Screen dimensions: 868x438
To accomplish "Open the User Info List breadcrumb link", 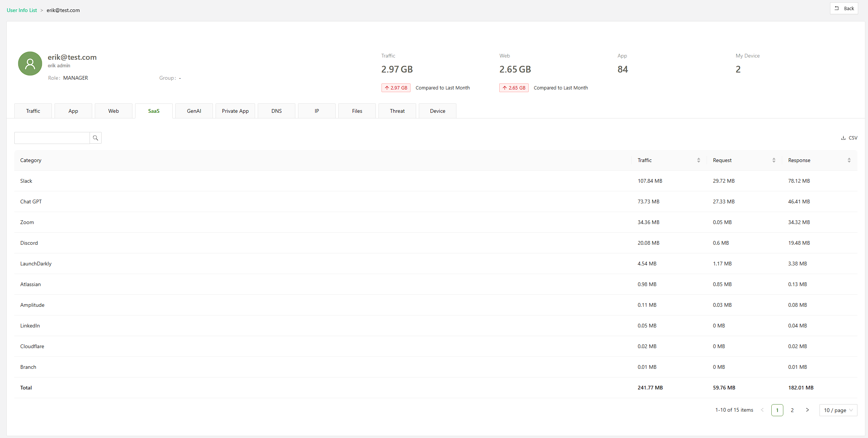I will coord(22,10).
